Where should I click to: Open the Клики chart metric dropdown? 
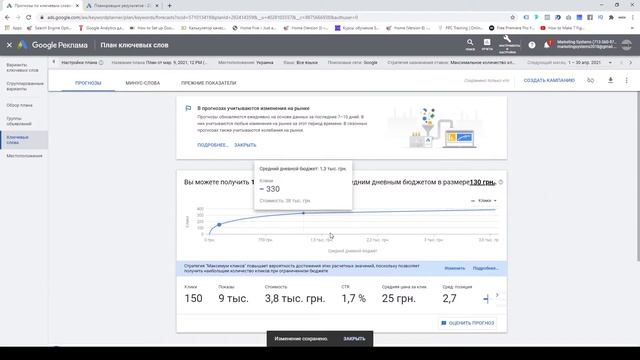click(x=484, y=200)
